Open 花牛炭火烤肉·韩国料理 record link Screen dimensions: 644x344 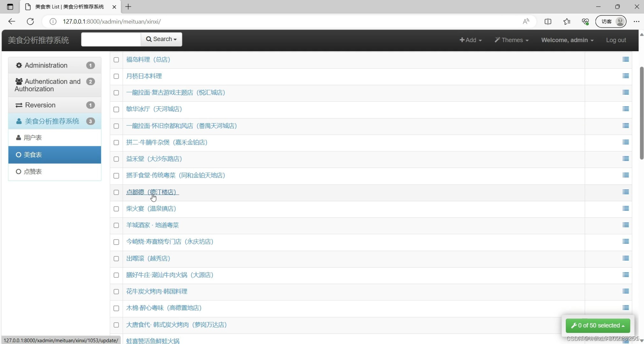tap(157, 291)
